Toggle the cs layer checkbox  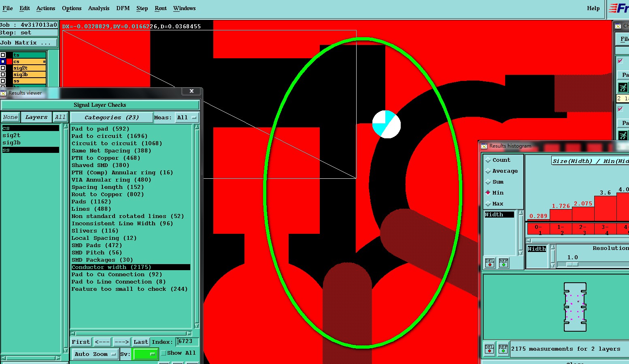coord(3,61)
